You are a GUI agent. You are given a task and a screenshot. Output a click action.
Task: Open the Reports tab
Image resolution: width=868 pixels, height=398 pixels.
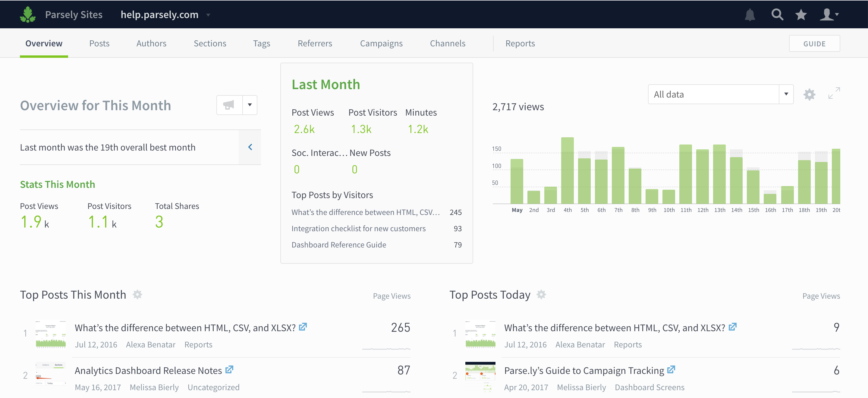click(x=520, y=43)
